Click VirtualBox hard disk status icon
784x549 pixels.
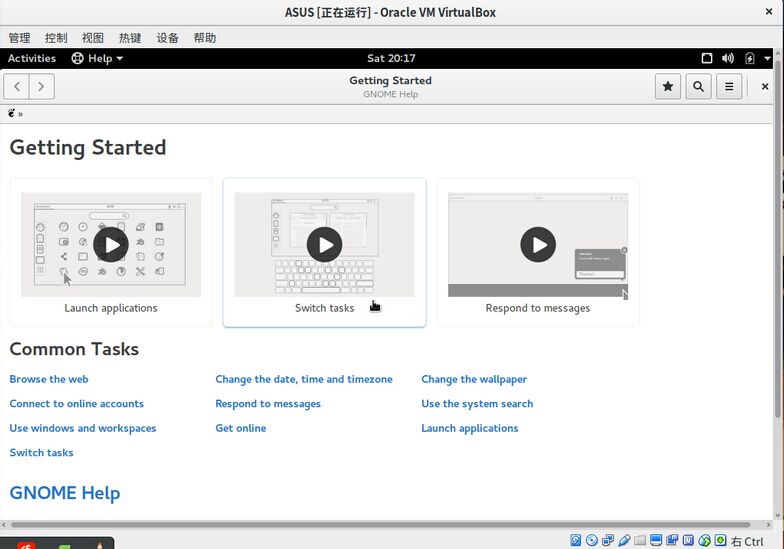[x=576, y=540]
